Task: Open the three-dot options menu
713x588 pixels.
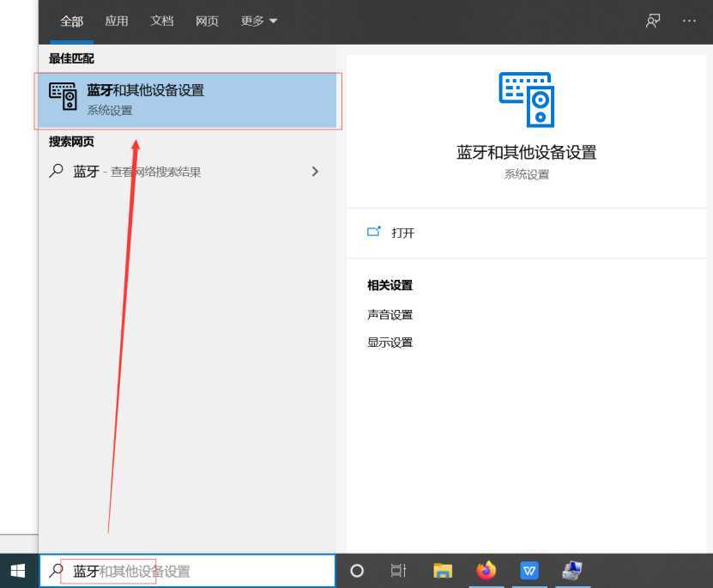Action: pos(689,21)
